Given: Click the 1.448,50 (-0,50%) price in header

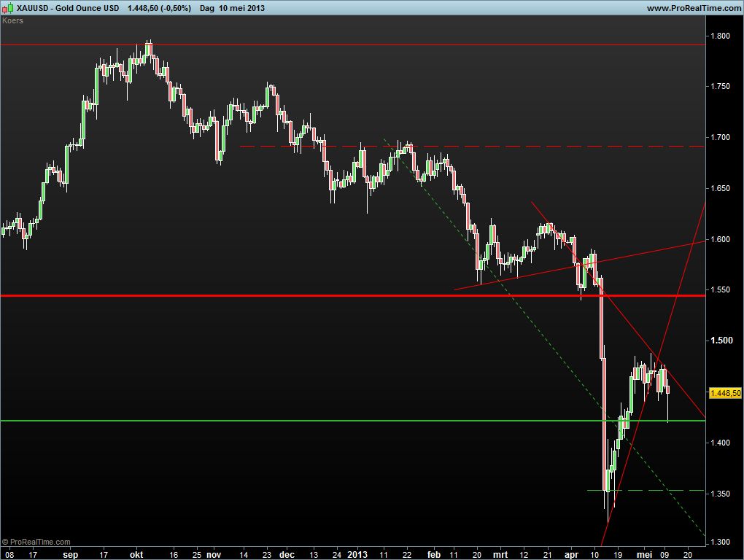Looking at the screenshot, I should point(159,8).
